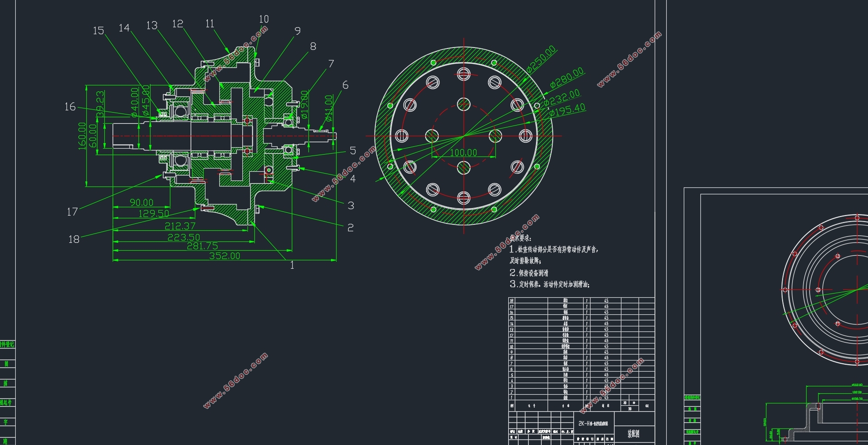Click part callout number 15
This screenshot has width=868, height=445.
click(x=98, y=31)
